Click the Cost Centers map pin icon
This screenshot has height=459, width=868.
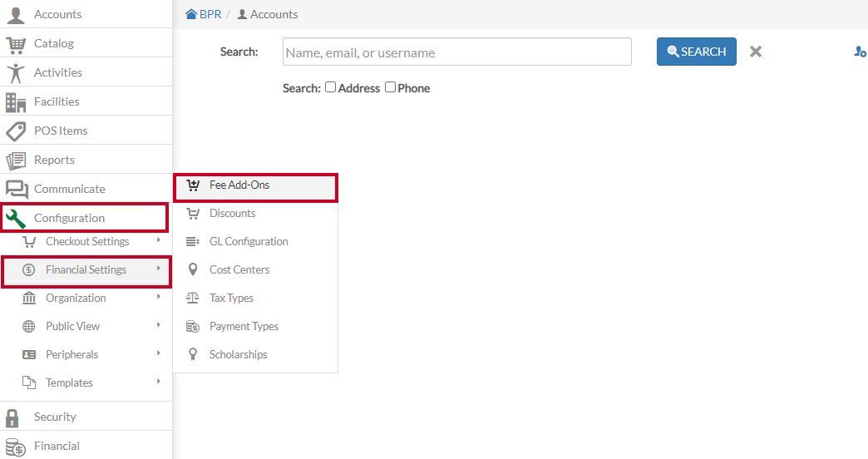coord(193,269)
